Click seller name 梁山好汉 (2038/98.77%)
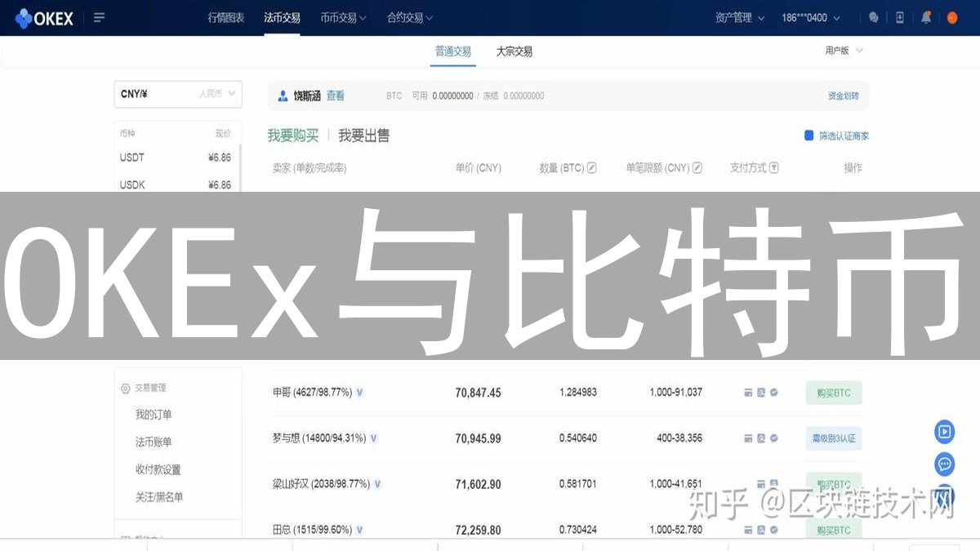Screen dimensions: 980x551 click(x=322, y=484)
